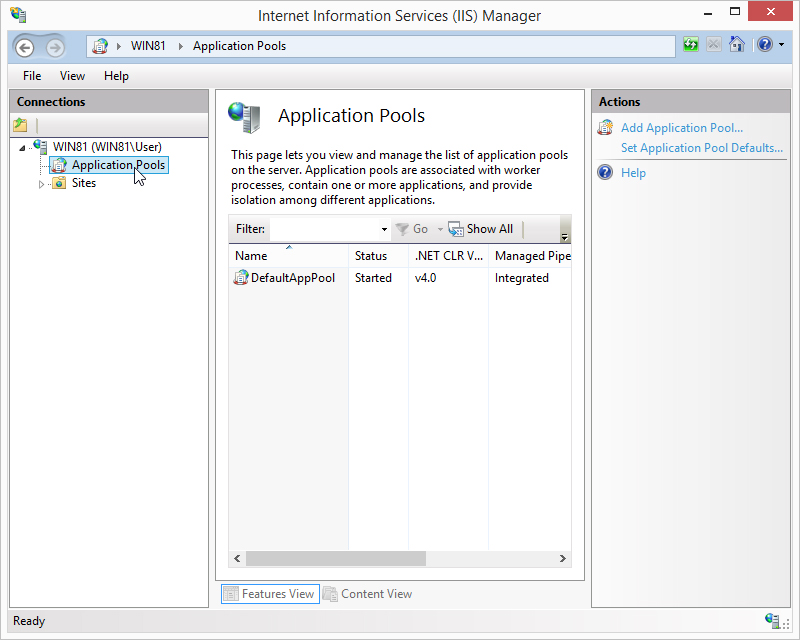Switch to the Features View tab
The height and width of the screenshot is (640, 800).
point(270,594)
